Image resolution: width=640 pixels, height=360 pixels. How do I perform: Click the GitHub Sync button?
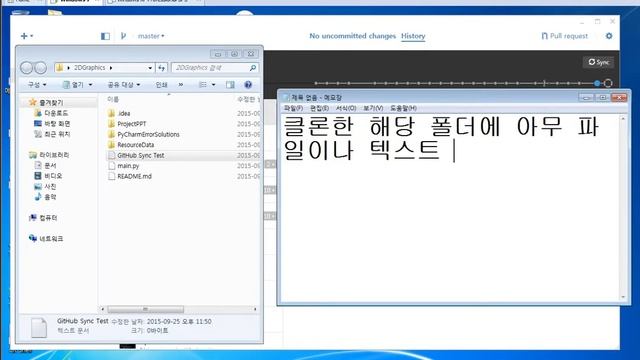pos(598,62)
